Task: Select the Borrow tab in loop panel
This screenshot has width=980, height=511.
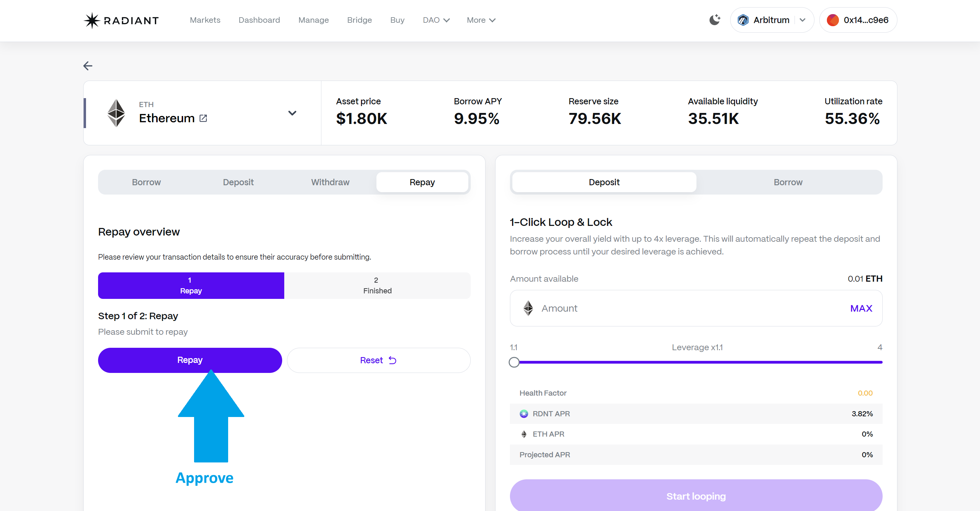Action: point(788,182)
